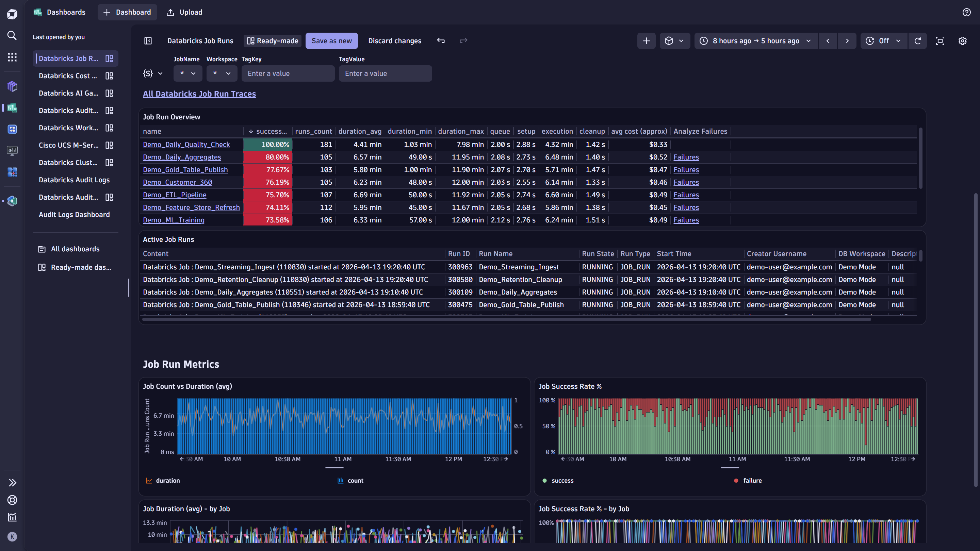Open the apps grid icon in the sidebar

(x=12, y=57)
